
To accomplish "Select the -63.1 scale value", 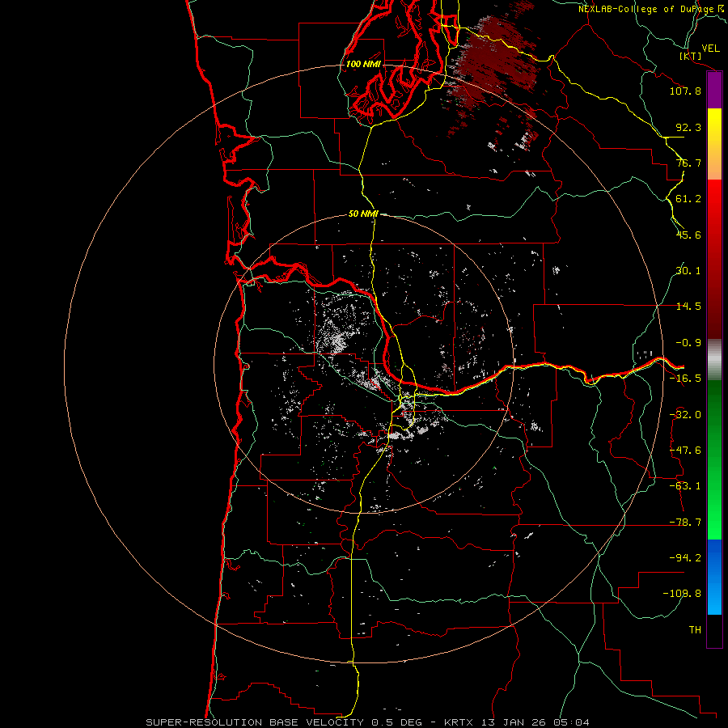I will pyautogui.click(x=685, y=486).
